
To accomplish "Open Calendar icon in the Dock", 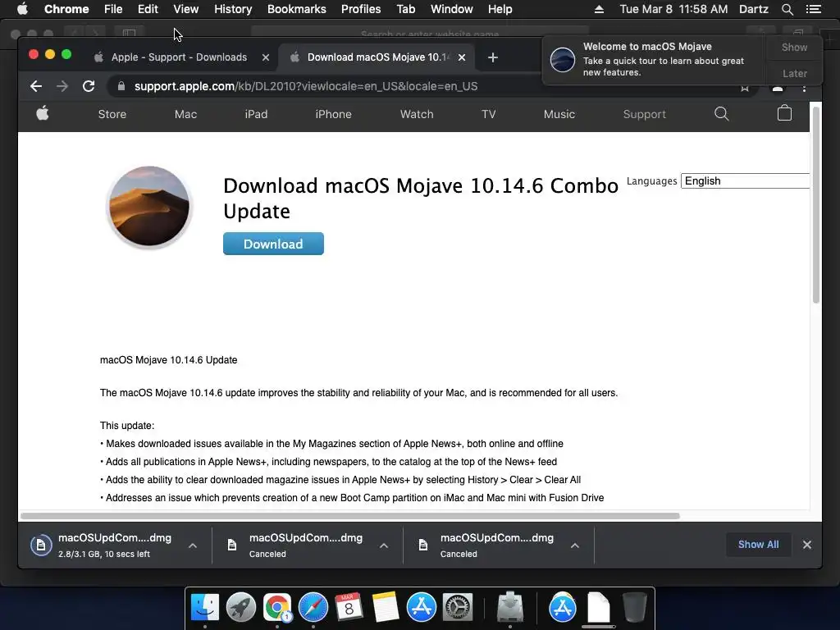I will (x=349, y=608).
